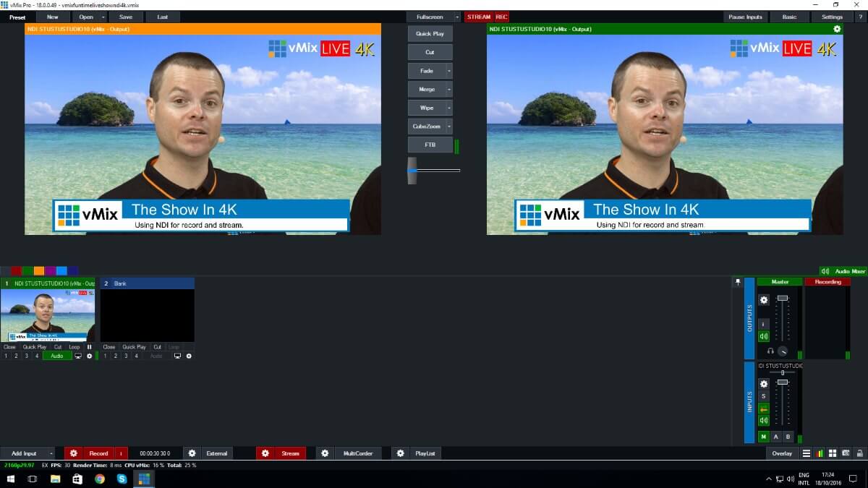Show the input list view icon

pos(807,453)
